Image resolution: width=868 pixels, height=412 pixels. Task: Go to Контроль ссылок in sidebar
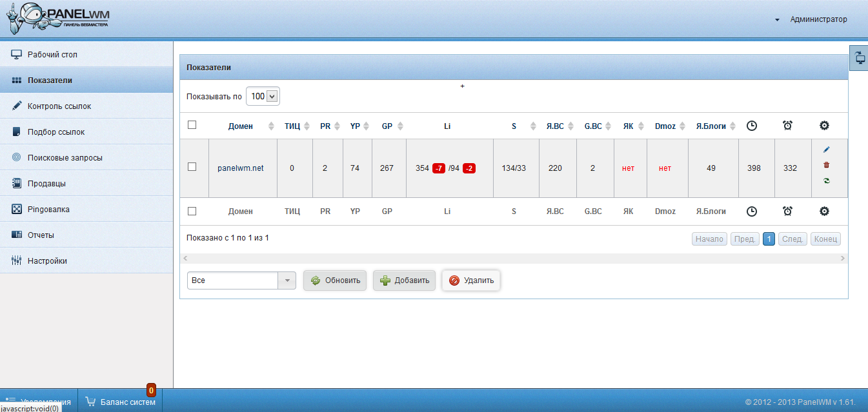pyautogui.click(x=59, y=106)
